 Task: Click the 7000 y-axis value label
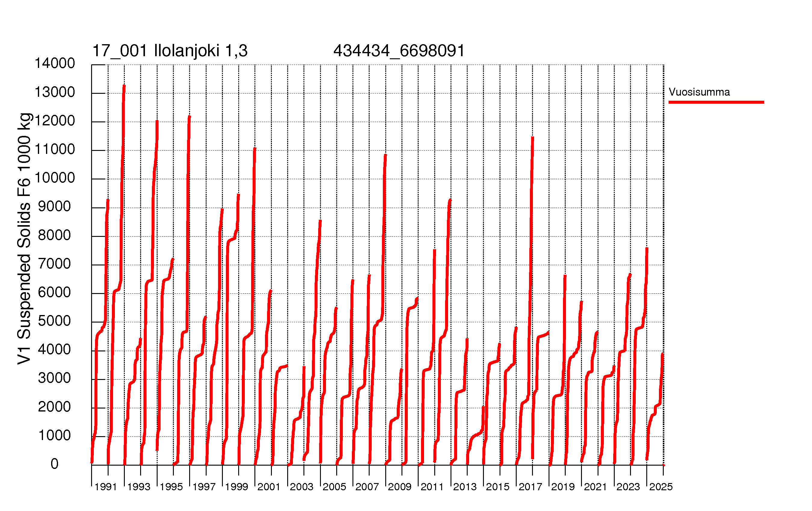pyautogui.click(x=54, y=264)
